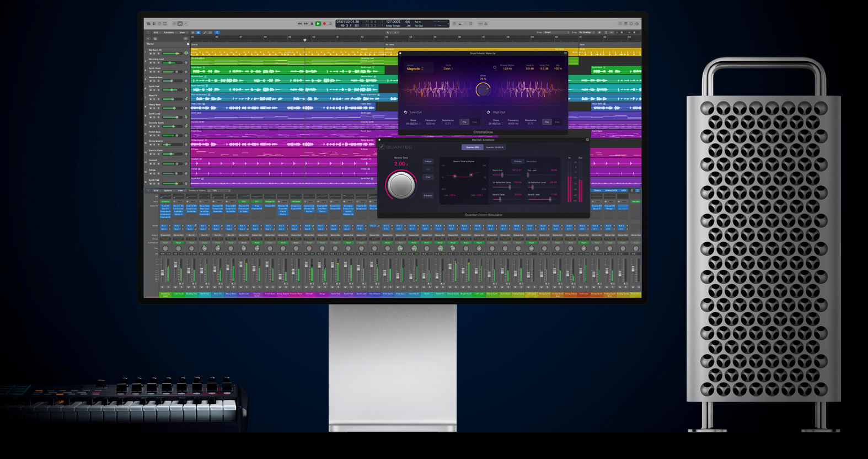The image size is (868, 459).
Task: Click the Quantec Clear button
Action: click(x=428, y=177)
